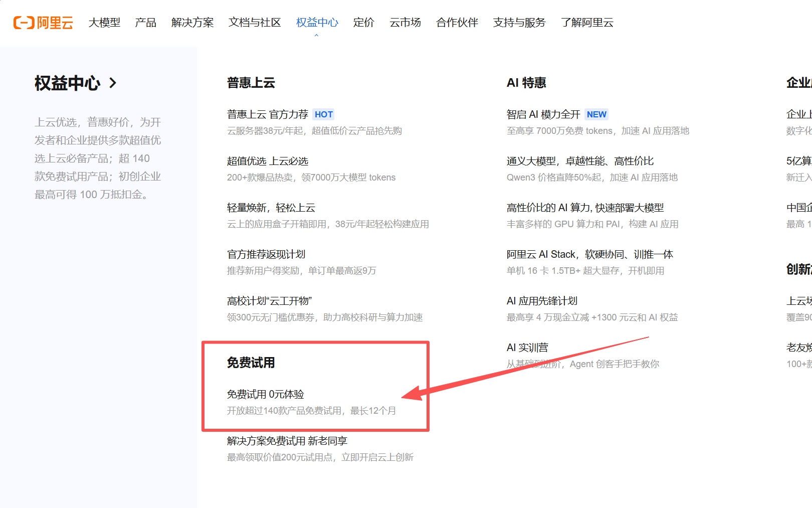Click the 权益中心 description paragraph
812x508 pixels.
(98, 158)
